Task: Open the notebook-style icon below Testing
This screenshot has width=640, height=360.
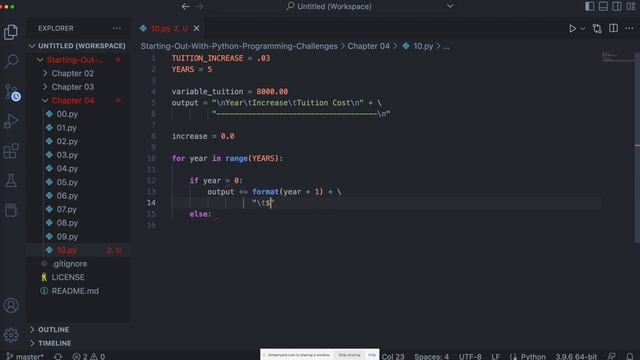Action: tap(11, 210)
